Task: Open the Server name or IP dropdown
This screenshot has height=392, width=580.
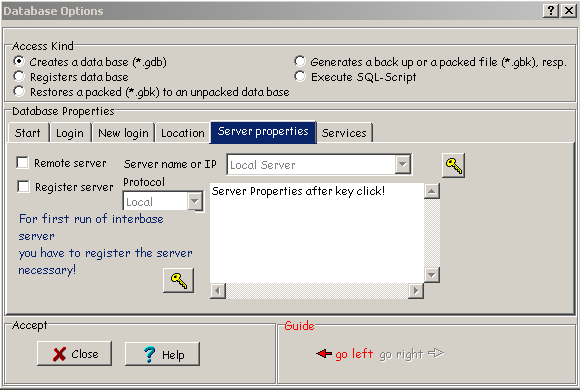Action: (402, 165)
